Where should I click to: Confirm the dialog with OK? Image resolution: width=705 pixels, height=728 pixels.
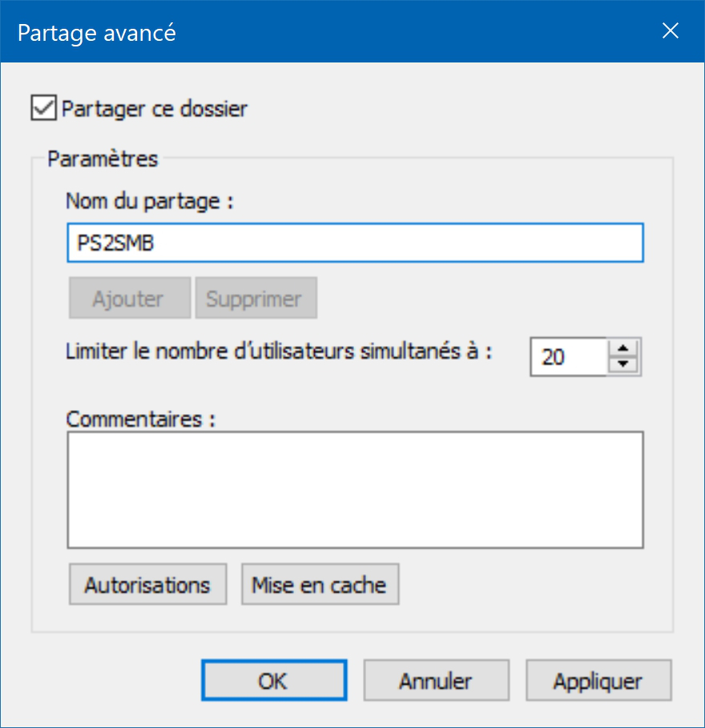point(274,680)
